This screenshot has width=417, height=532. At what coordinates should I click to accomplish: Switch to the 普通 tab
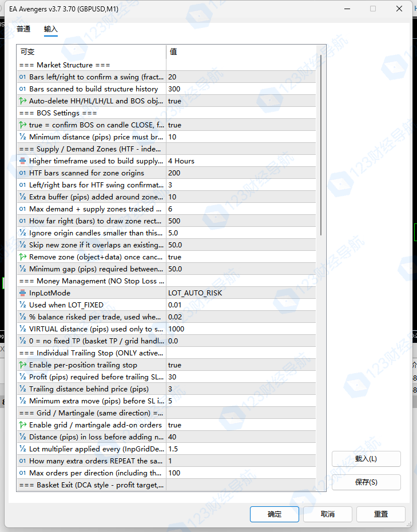click(x=23, y=29)
